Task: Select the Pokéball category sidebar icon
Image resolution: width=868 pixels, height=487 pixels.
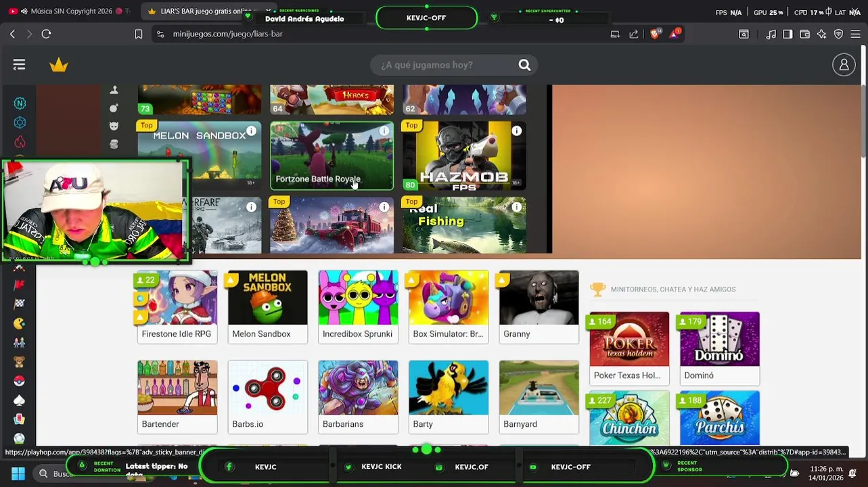Action: [19, 381]
